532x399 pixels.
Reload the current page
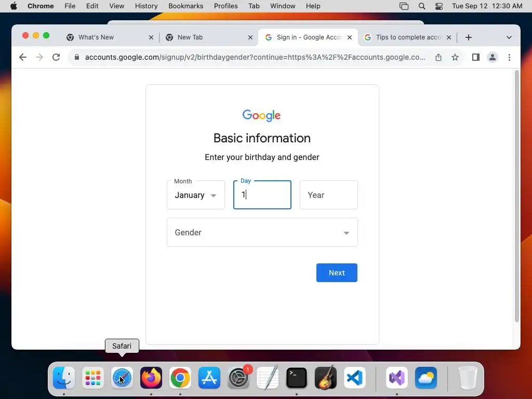56,57
